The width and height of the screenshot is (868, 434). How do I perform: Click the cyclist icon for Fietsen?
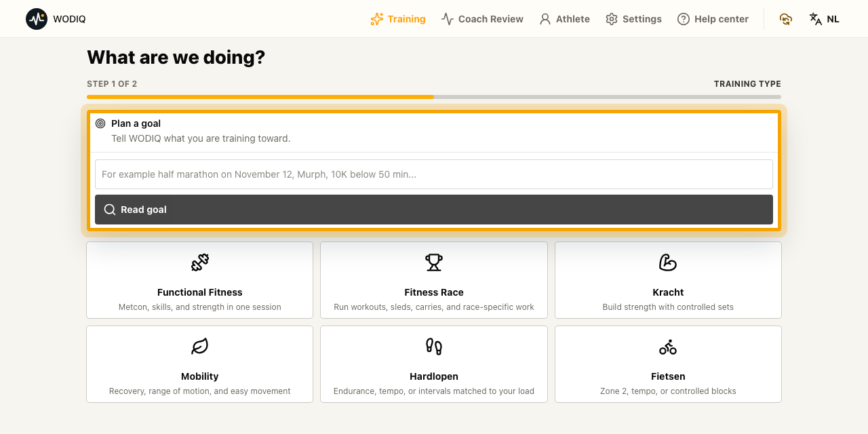pos(668,347)
